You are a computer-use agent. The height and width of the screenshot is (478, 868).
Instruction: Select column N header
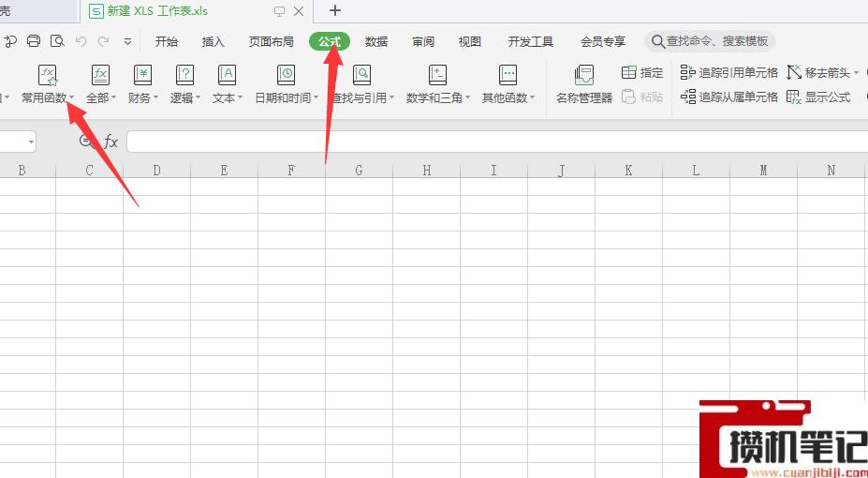831,170
